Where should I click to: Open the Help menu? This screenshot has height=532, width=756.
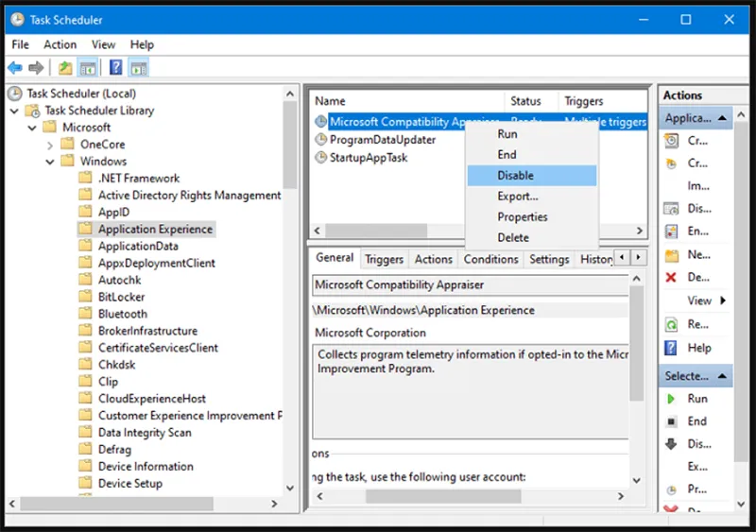[x=142, y=44]
